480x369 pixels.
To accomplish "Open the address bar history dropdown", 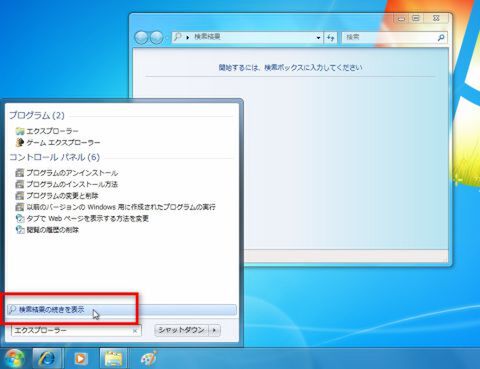I will (318, 37).
